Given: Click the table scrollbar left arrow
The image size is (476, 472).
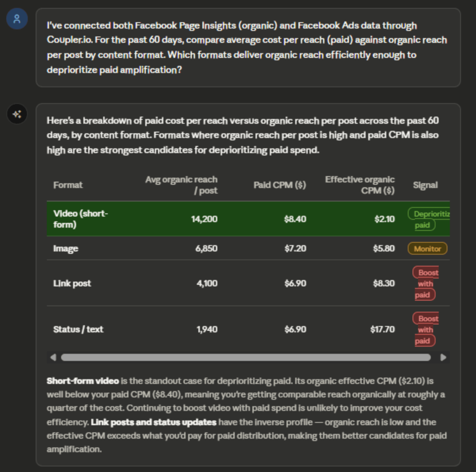Looking at the screenshot, I should (x=53, y=358).
